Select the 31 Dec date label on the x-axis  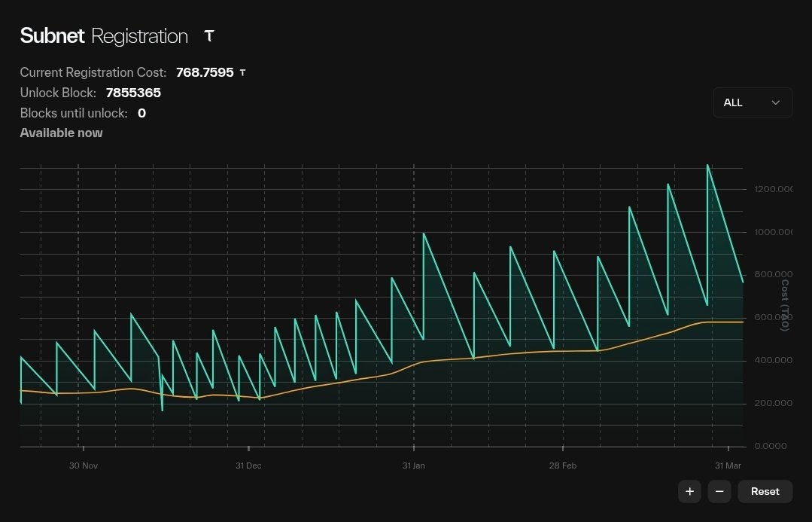[248, 466]
